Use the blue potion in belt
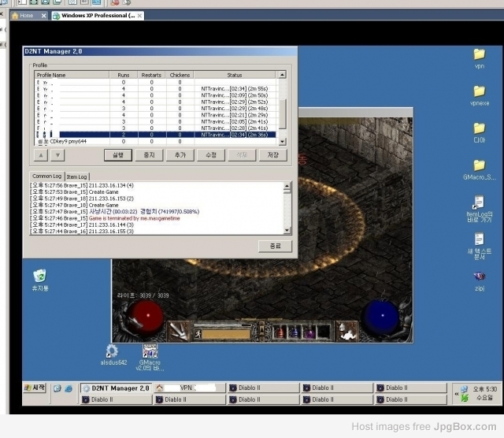Viewport: 504px width, 438px height. click(x=295, y=332)
